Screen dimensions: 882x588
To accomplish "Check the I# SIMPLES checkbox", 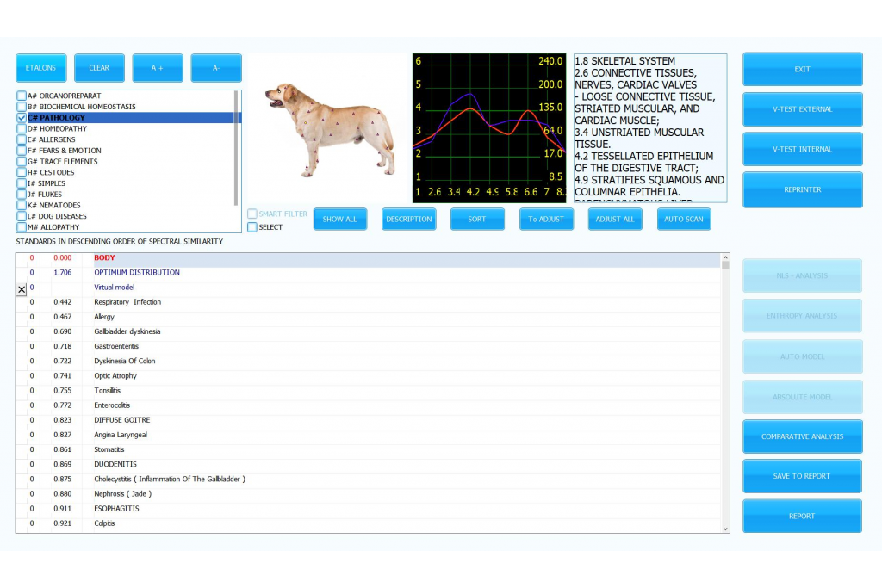I will [22, 183].
